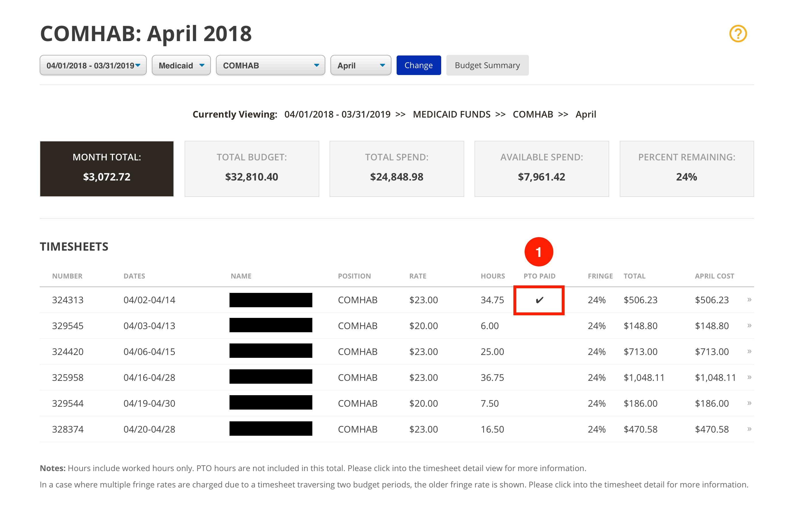Open the Budget Summary button

(x=487, y=65)
